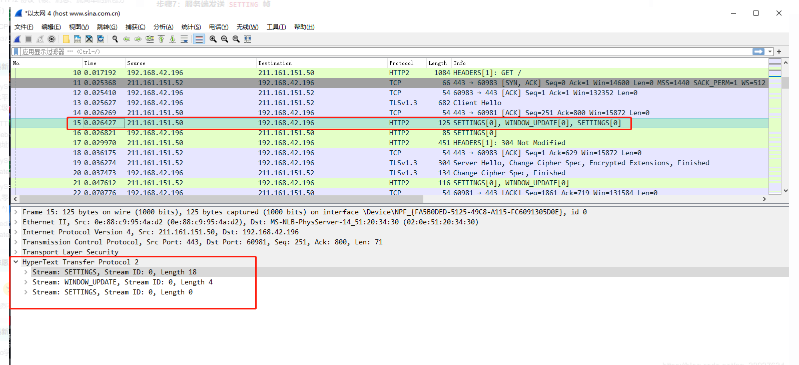Sort by the Info column header
The width and height of the screenshot is (799, 365).
(x=609, y=63)
